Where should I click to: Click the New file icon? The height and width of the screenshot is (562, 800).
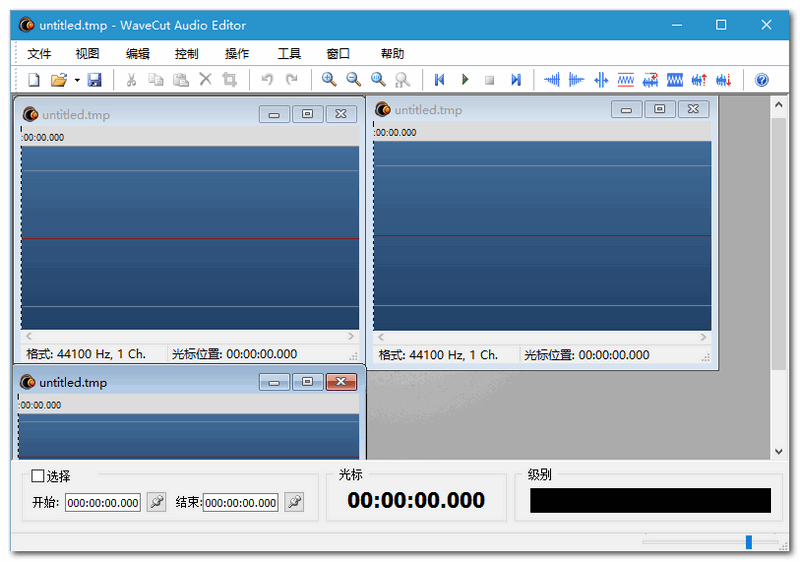pyautogui.click(x=34, y=80)
